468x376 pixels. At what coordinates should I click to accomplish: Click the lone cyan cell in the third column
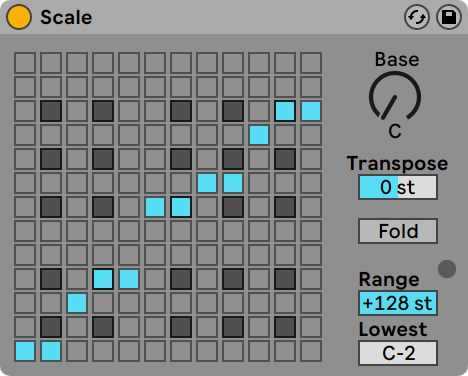[77, 303]
